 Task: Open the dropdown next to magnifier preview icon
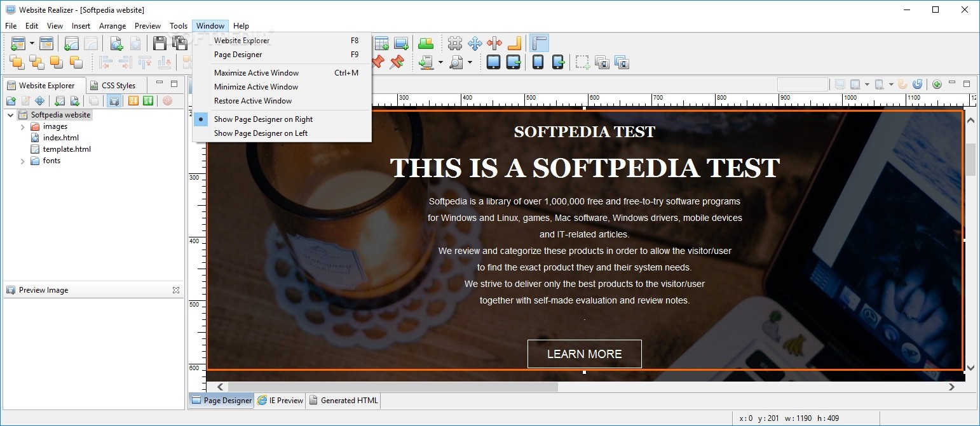pyautogui.click(x=470, y=62)
